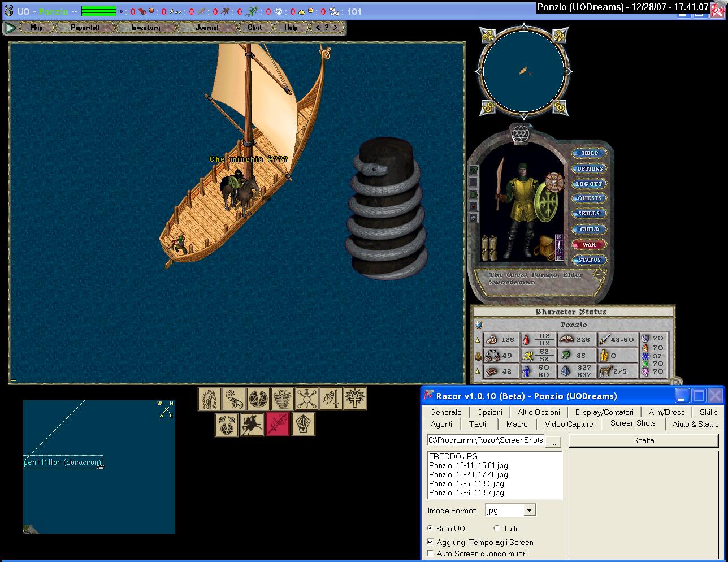Use the hands over broken pentagram icon
Image resolution: width=728 pixels, height=562 pixels.
[227, 424]
